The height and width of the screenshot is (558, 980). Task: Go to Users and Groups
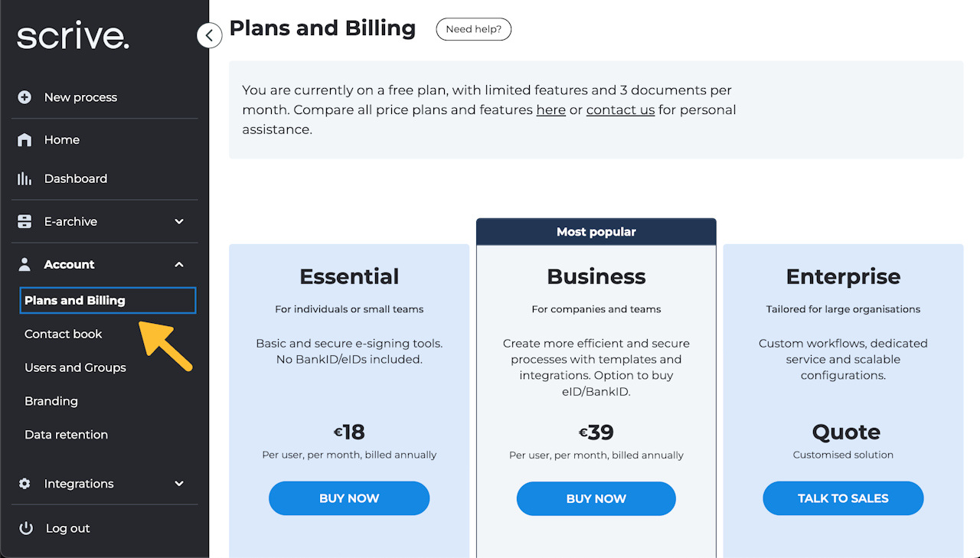tap(75, 367)
